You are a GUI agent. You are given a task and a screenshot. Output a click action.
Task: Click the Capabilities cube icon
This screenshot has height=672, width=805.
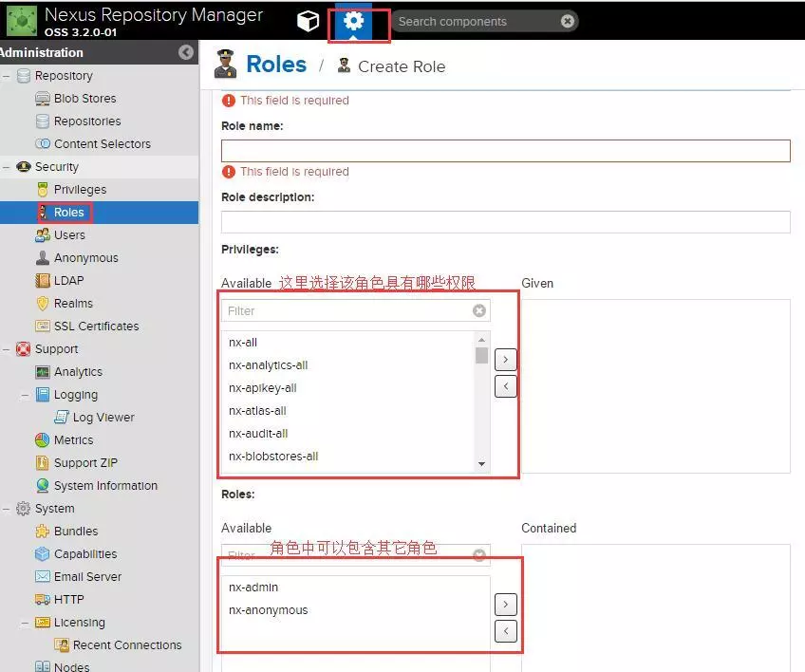43,554
